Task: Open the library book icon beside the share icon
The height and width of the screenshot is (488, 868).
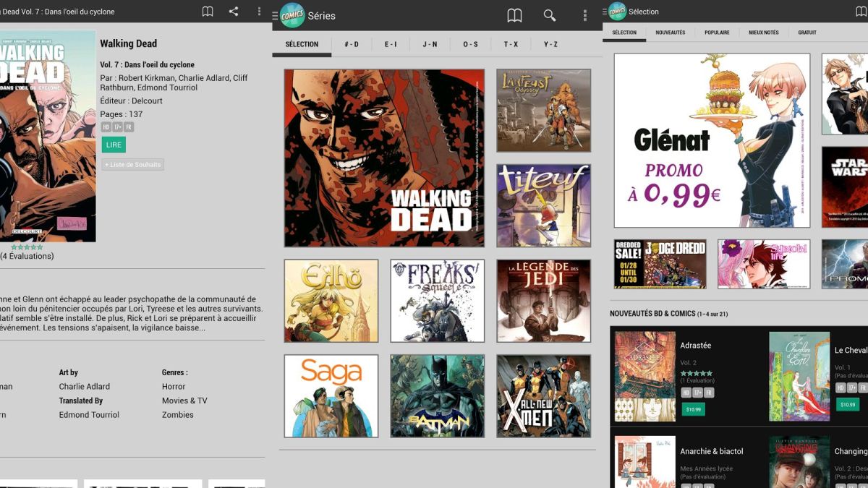Action: click(x=208, y=12)
